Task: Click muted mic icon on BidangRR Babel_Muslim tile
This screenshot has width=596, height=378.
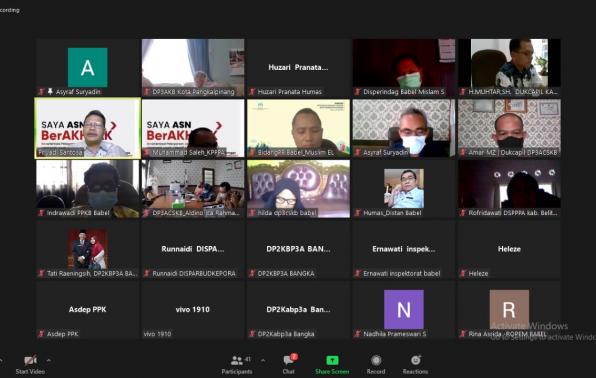Action: click(x=252, y=152)
